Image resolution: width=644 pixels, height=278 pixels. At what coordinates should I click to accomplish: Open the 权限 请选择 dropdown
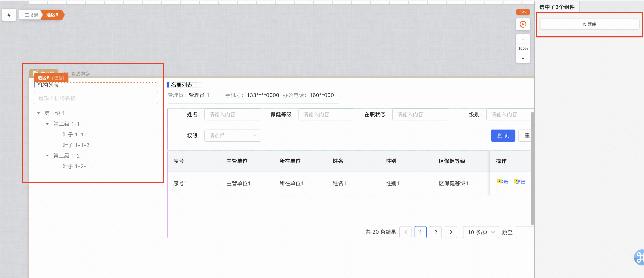[233, 136]
